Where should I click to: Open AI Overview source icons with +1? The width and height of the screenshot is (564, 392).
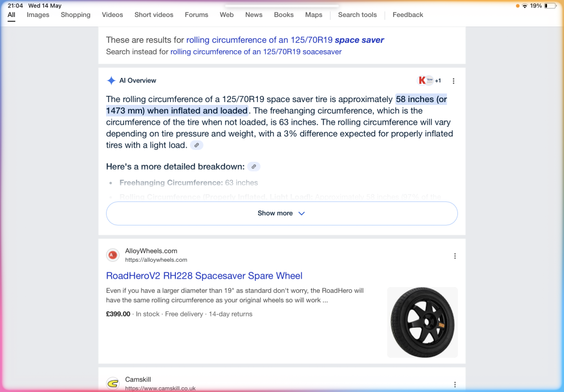[x=429, y=81]
